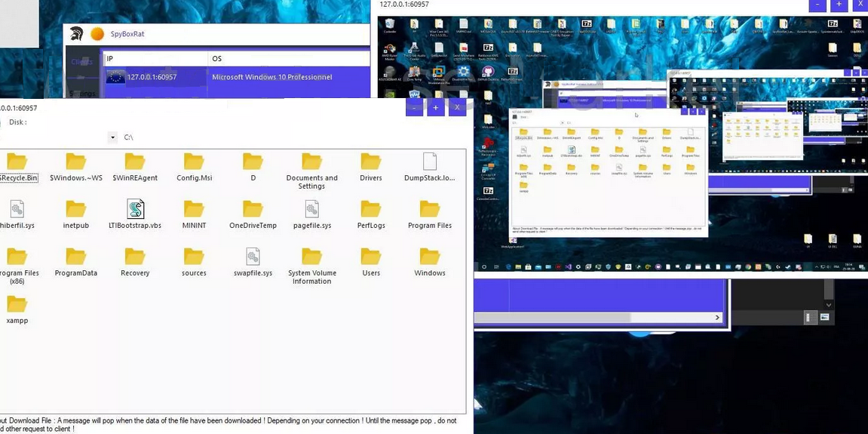868x434 pixels.
Task: Open the Recovery folder
Action: click(135, 257)
